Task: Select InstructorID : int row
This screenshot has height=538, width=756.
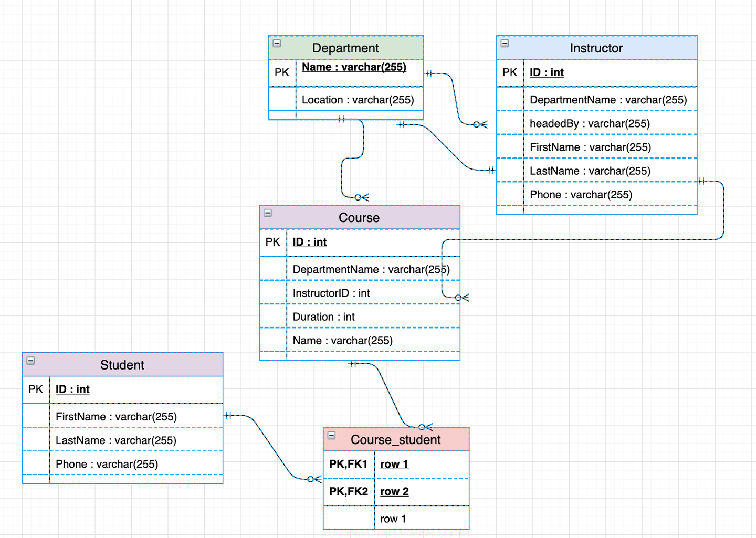Action: pyautogui.click(x=360, y=293)
